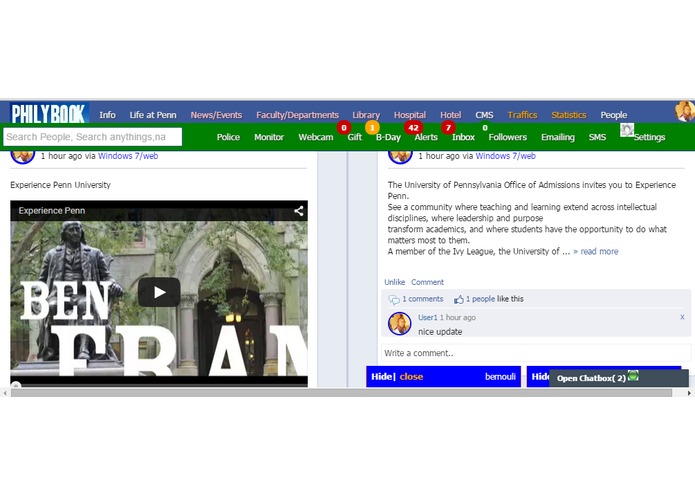Open Settings text in green toolbar

649,137
